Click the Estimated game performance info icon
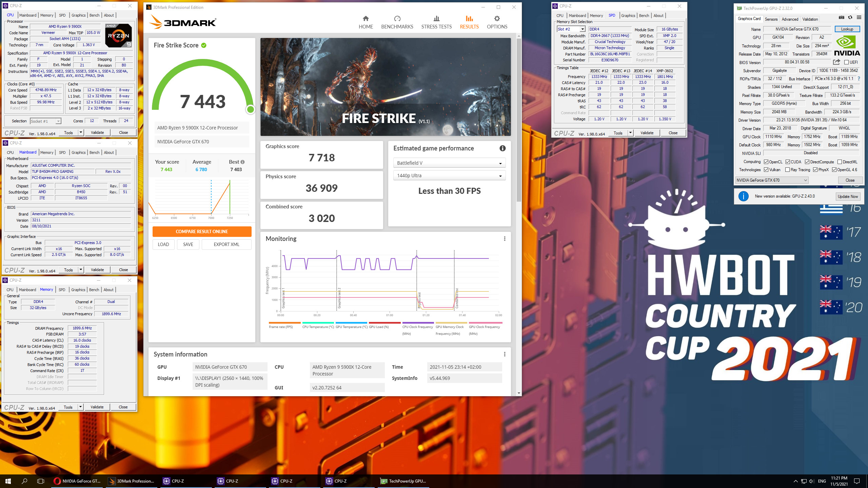868x488 pixels. 502,148
